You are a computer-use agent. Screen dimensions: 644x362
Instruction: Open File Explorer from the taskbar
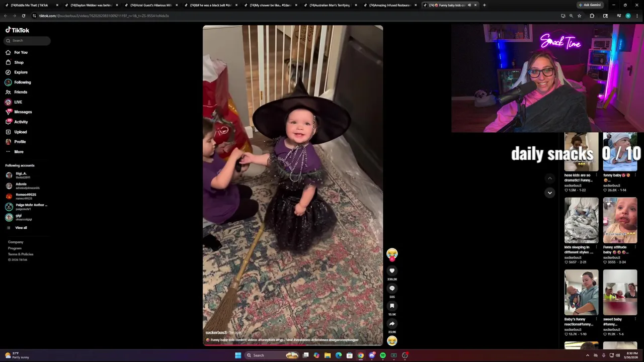tap(328, 355)
